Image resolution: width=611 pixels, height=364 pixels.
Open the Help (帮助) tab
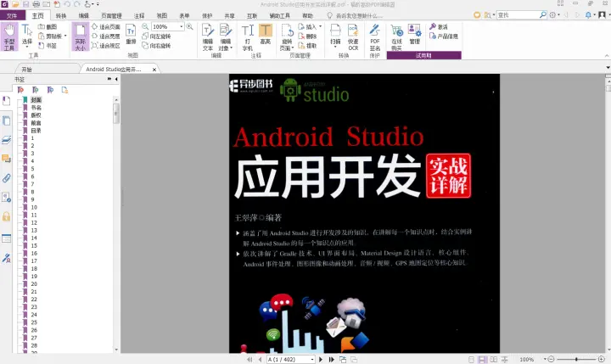click(307, 15)
